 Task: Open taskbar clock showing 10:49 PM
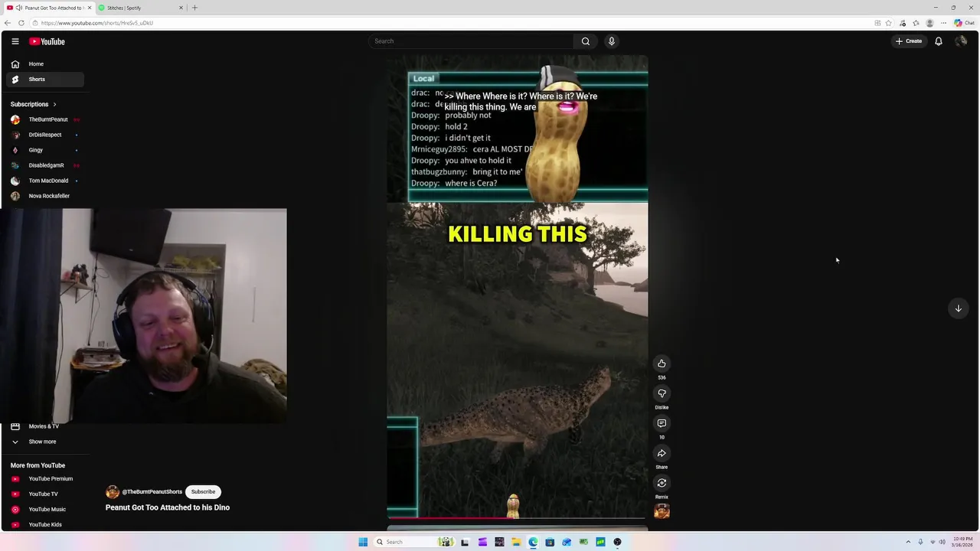coord(962,542)
